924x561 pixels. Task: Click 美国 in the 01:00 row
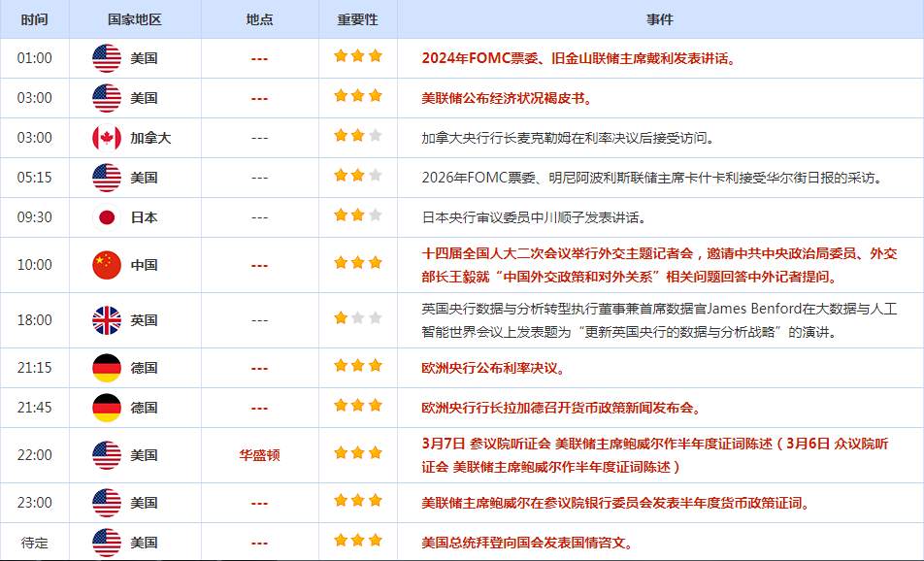click(x=144, y=58)
